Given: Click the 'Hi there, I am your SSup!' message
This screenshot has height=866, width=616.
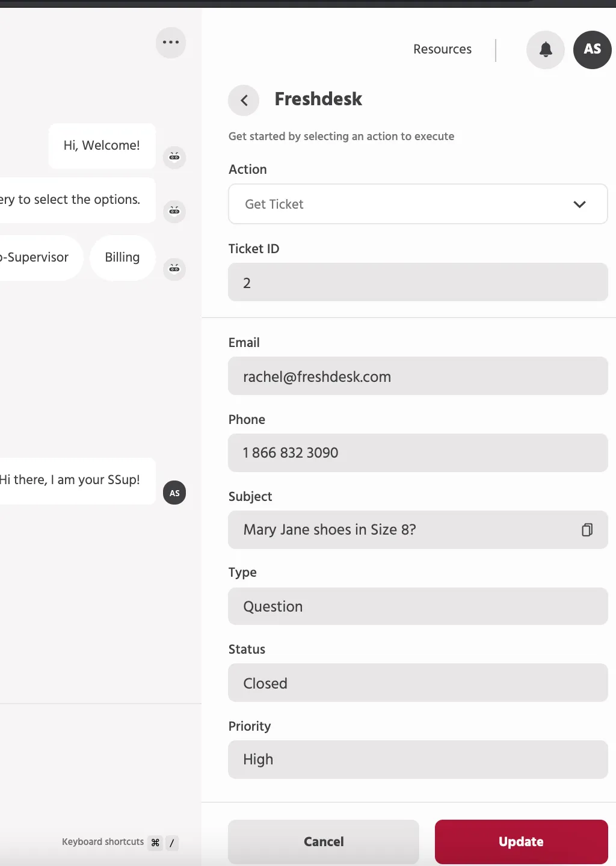Looking at the screenshot, I should coord(77,480).
